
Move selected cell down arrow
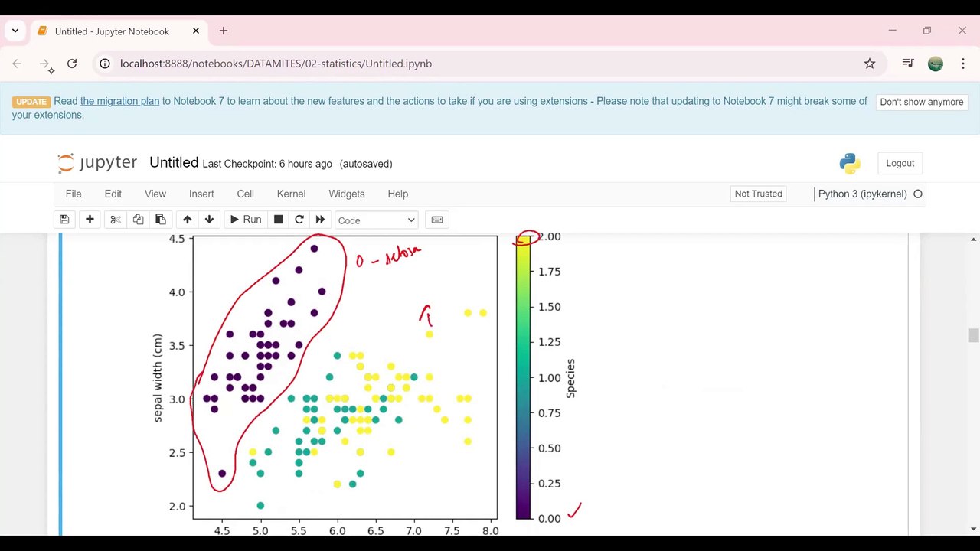(209, 220)
